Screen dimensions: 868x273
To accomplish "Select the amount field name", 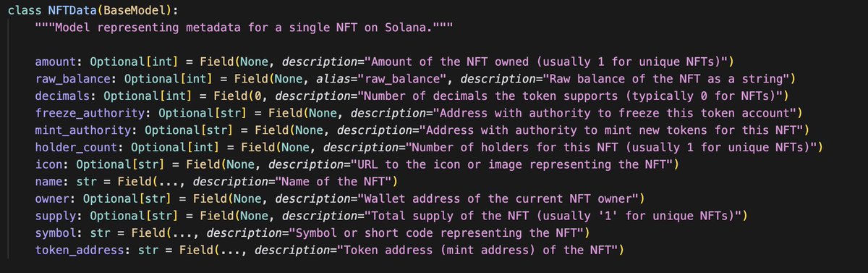I will pos(56,62).
